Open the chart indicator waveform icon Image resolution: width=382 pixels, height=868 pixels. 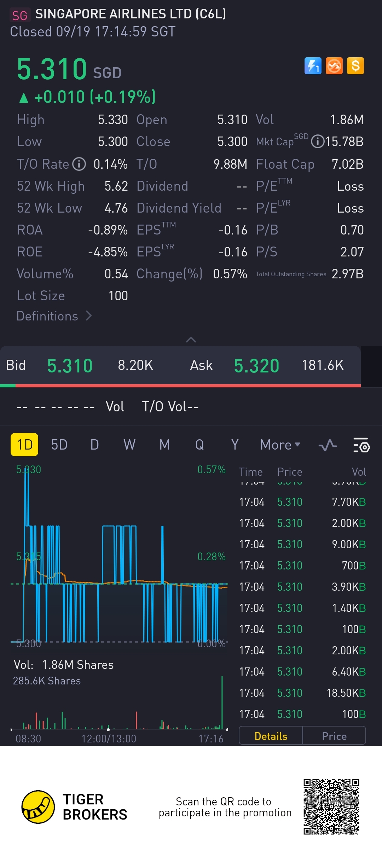tap(328, 445)
